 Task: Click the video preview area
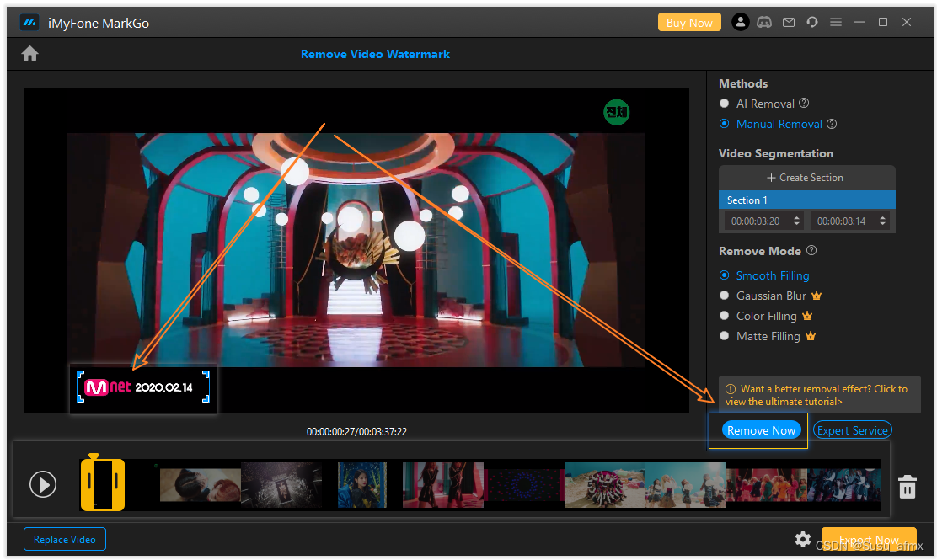pos(356,249)
